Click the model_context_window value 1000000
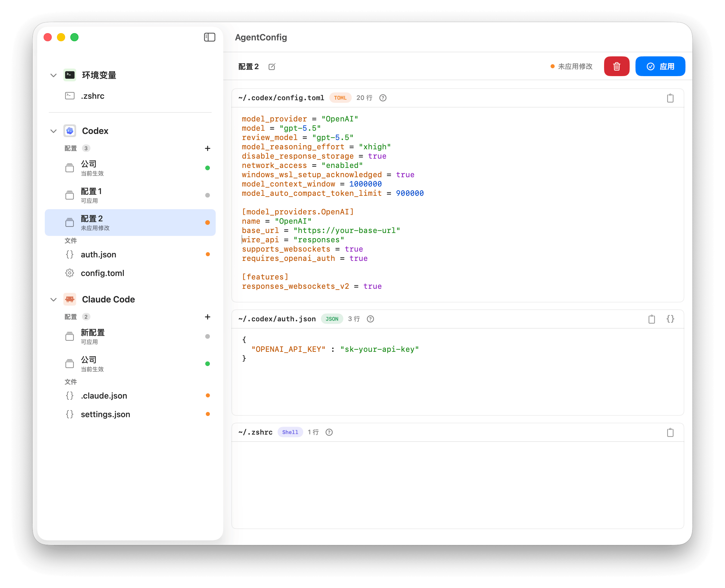Screen dimensions: 725x588 point(365,184)
